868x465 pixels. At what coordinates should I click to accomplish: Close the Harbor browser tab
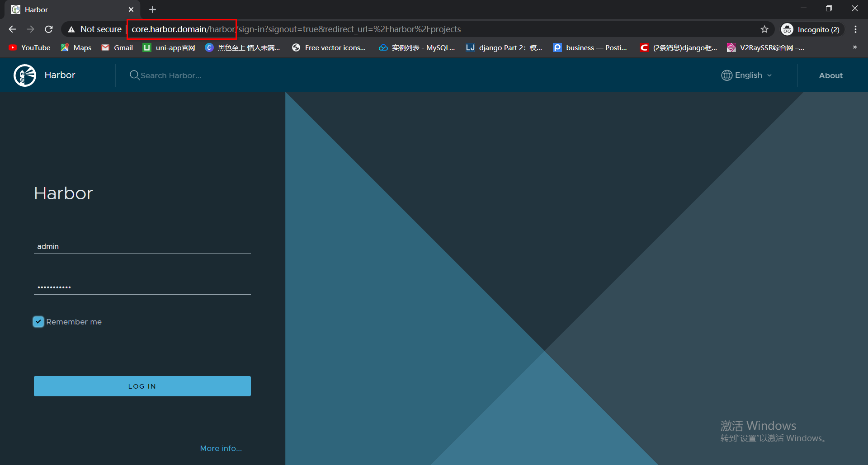pos(131,9)
